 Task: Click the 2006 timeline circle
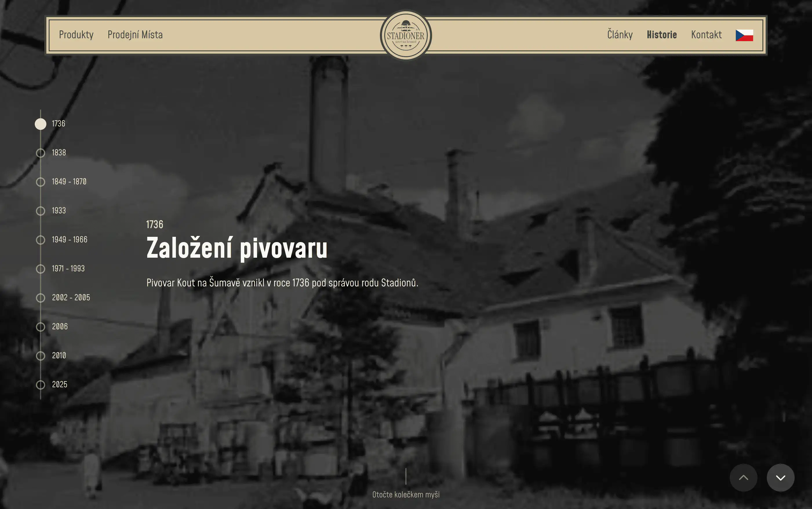tap(41, 327)
